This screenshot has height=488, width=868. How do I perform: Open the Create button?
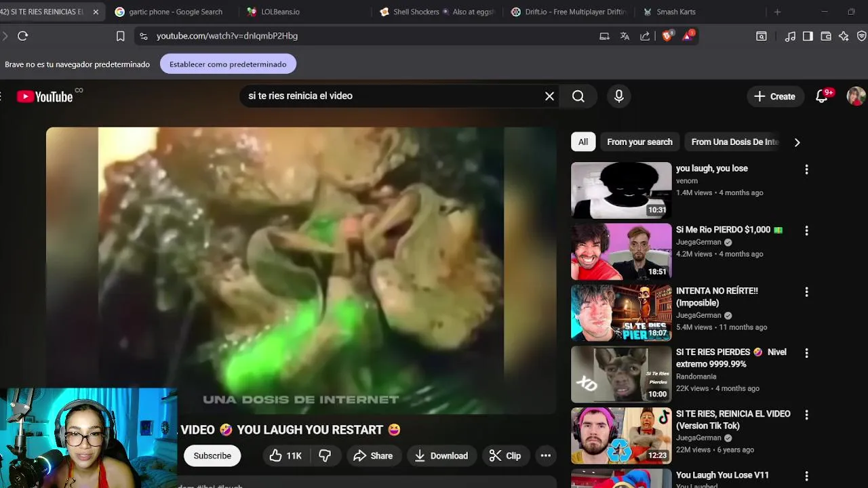(x=774, y=96)
